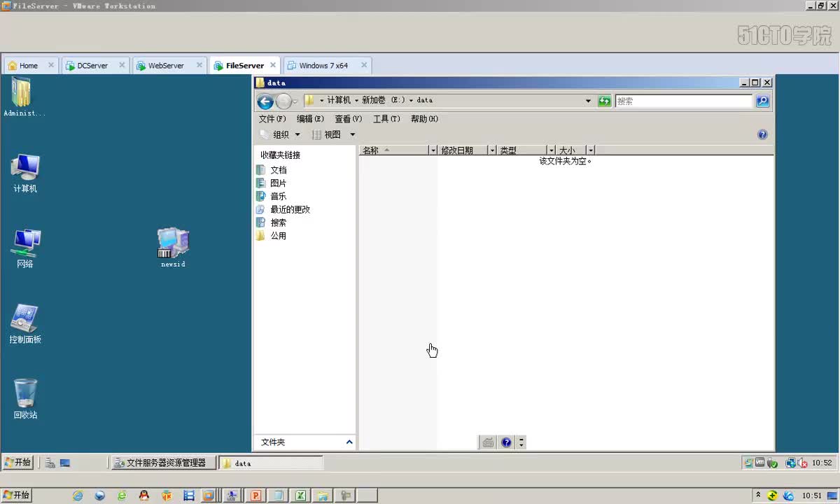Open the 大小 column filter dropdown

[x=591, y=150]
